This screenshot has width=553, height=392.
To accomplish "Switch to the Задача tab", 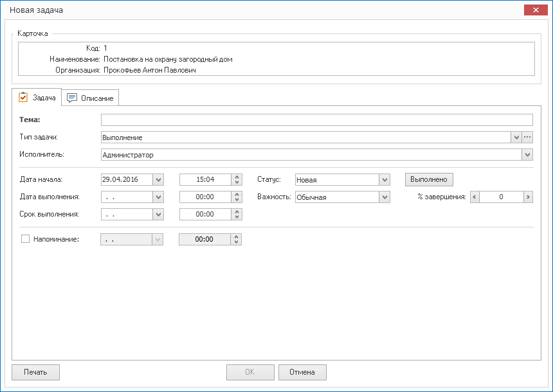I will tap(37, 97).
